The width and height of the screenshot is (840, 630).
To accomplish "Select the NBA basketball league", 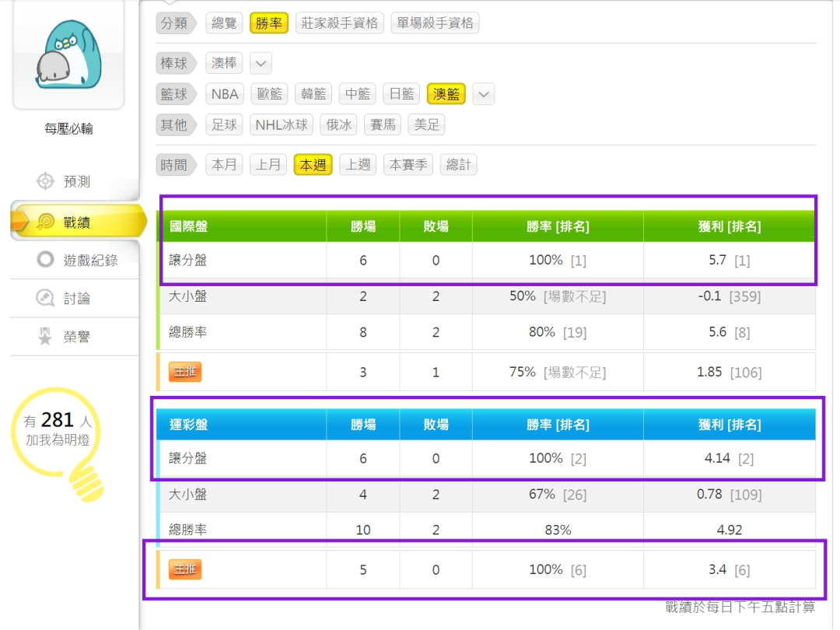I will [x=225, y=94].
